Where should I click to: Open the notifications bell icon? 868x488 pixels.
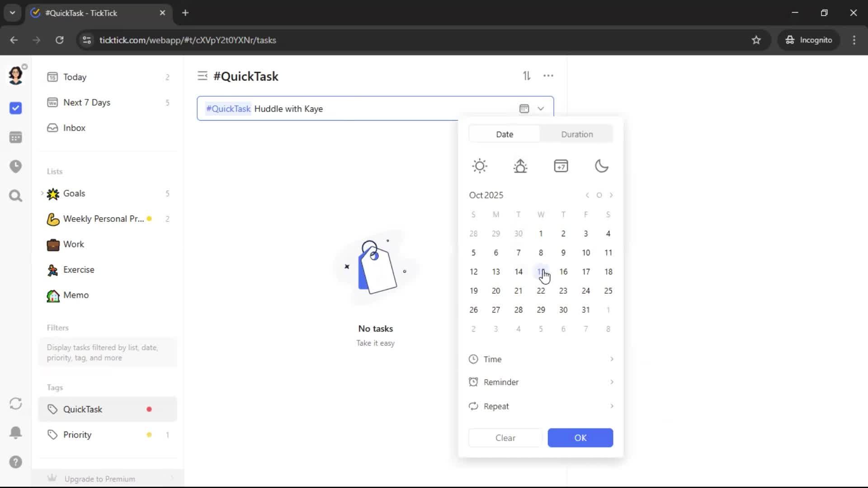point(16,432)
